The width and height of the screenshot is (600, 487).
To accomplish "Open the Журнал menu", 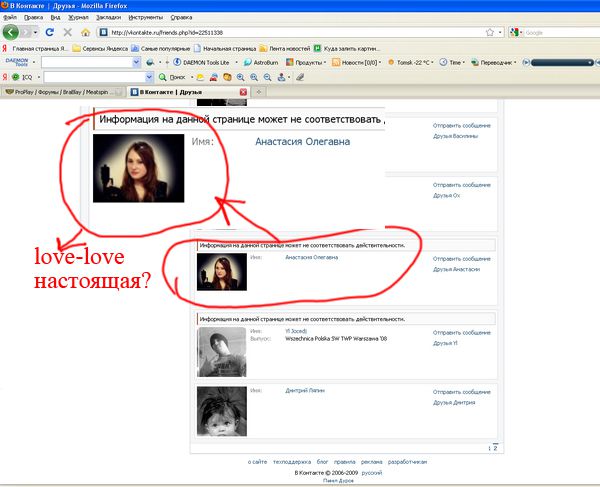I will [78, 17].
